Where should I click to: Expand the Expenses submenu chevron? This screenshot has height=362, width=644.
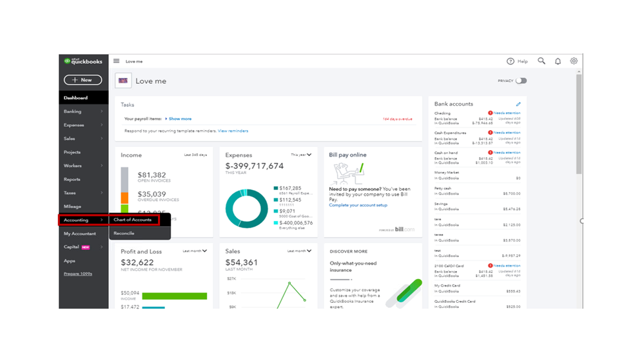tap(101, 125)
